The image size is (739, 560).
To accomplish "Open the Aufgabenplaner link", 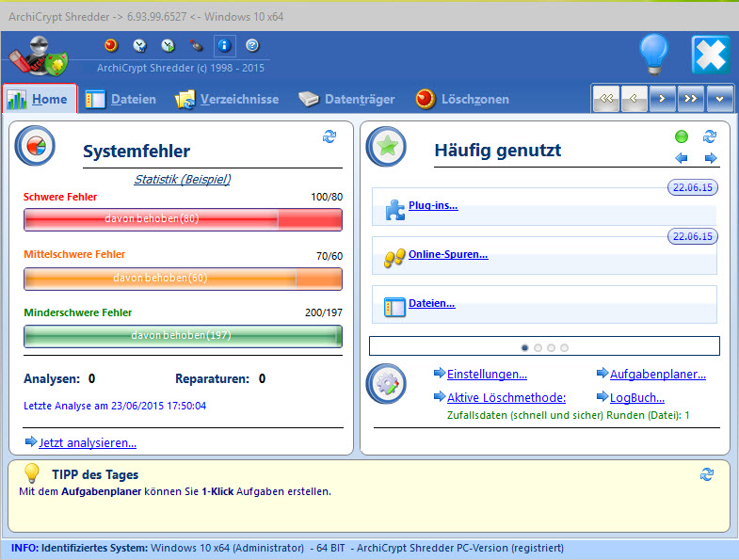I will click(x=657, y=374).
